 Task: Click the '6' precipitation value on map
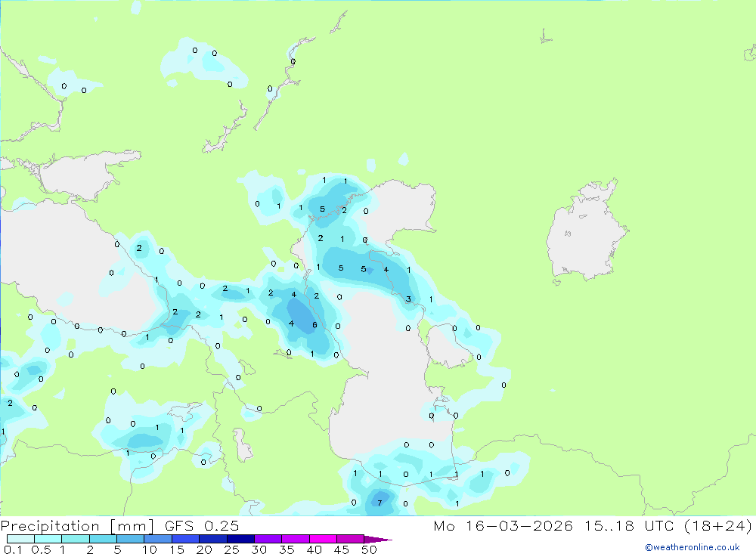coord(314,325)
